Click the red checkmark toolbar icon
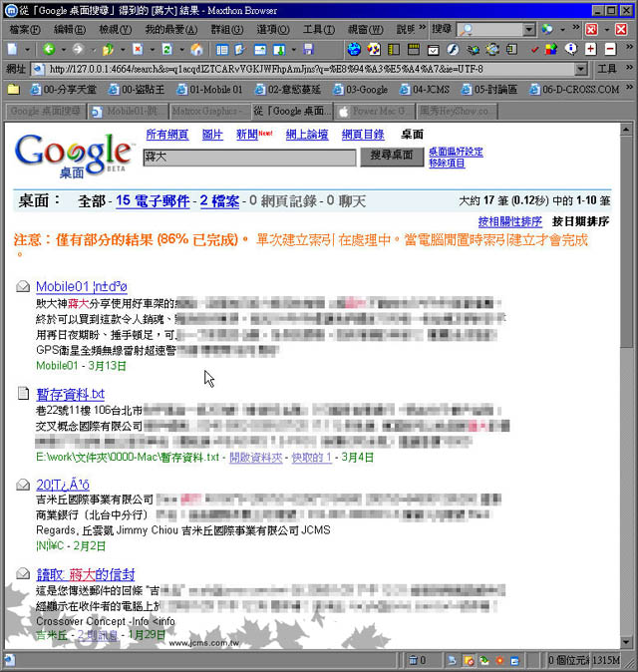This screenshot has width=638, height=672. tap(534, 50)
